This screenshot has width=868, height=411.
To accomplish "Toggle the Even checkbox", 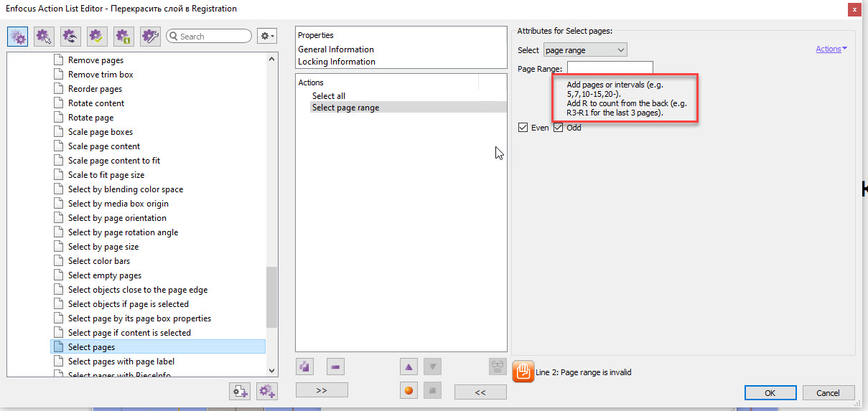I will pyautogui.click(x=523, y=128).
